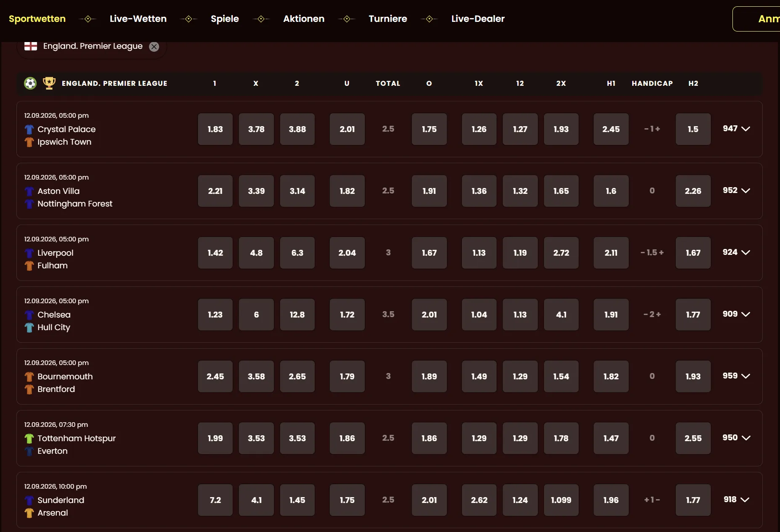The image size is (780, 532).
Task: Expand 947 markets for Crystal Palace match
Action: 736,129
